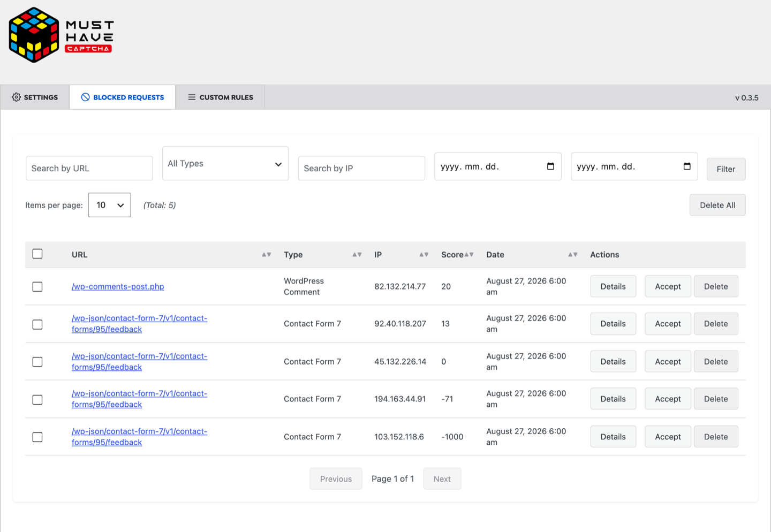
Task: Sort table by Type column arrows
Action: (x=357, y=255)
